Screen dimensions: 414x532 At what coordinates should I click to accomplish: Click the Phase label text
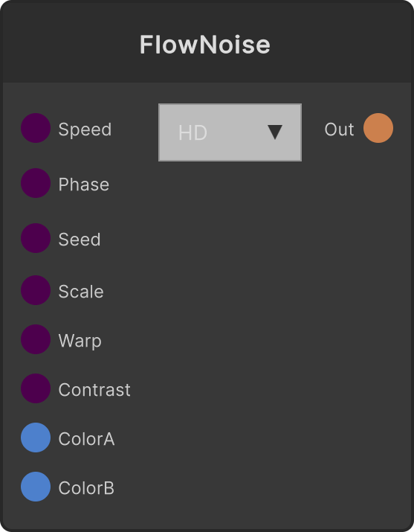[84, 185]
